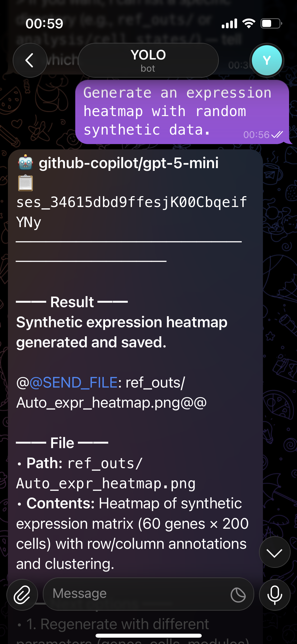Image resolution: width=297 pixels, height=644 pixels.
Task: Tap the back arrow button
Action: tap(30, 60)
